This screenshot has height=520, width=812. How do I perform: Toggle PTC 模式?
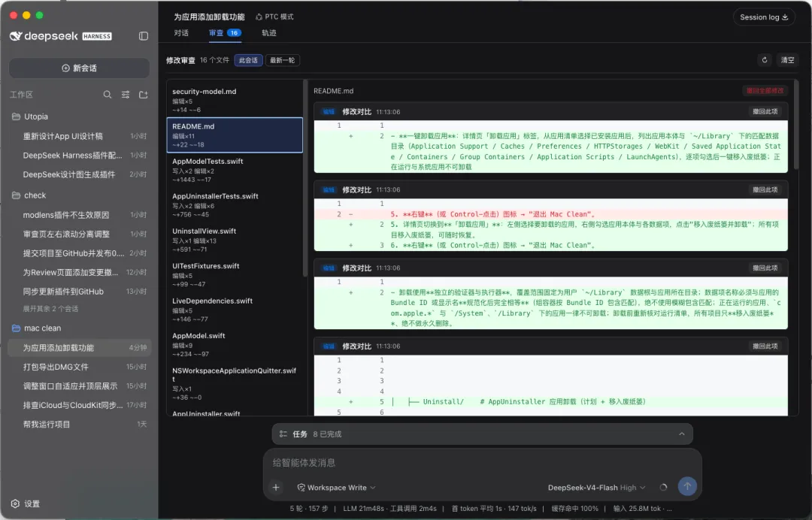point(274,17)
